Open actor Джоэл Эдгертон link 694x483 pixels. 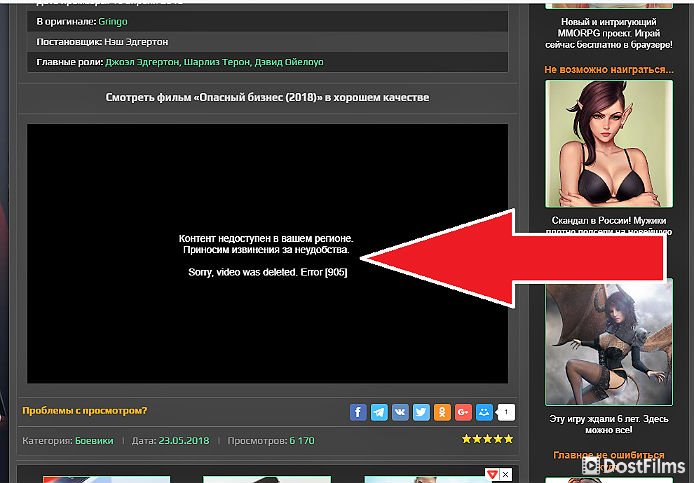pyautogui.click(x=143, y=62)
